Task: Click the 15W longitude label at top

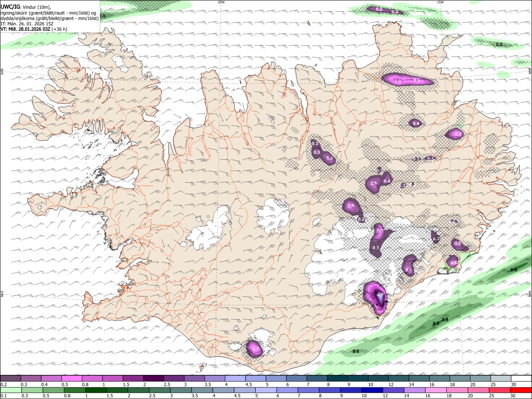Action: (440, 2)
